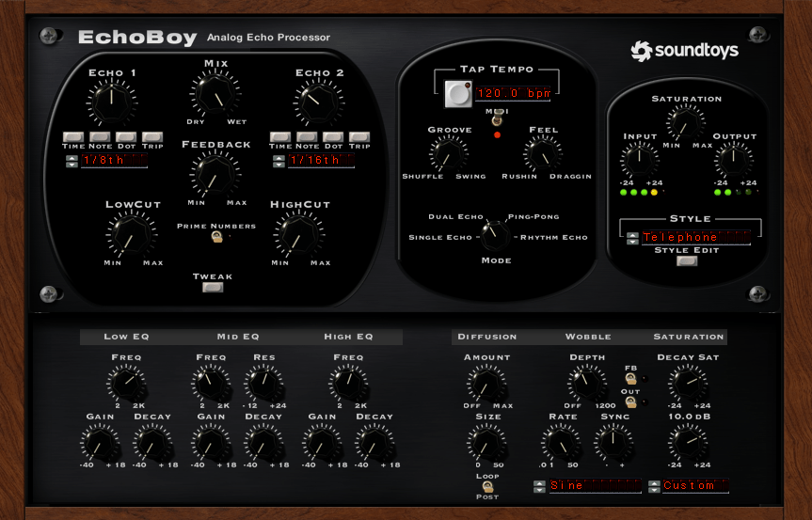The width and height of the screenshot is (812, 520).
Task: Select Echo 2 Trip mode button
Action: coord(359,137)
